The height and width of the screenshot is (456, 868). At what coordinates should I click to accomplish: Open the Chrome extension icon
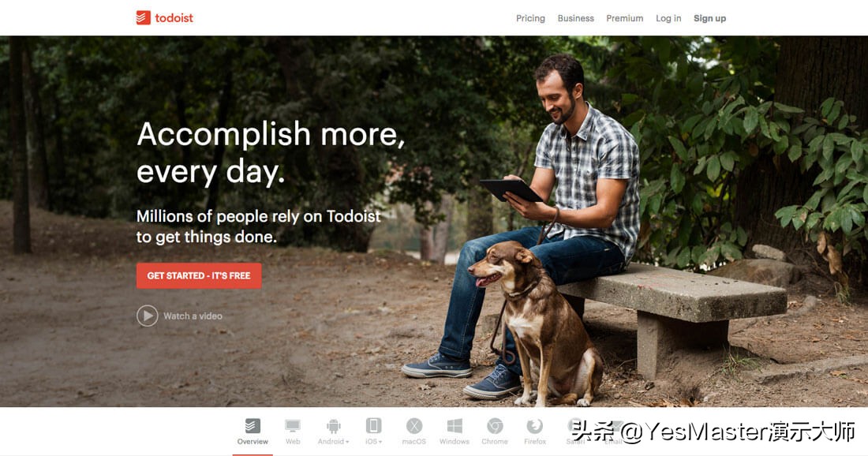click(495, 425)
